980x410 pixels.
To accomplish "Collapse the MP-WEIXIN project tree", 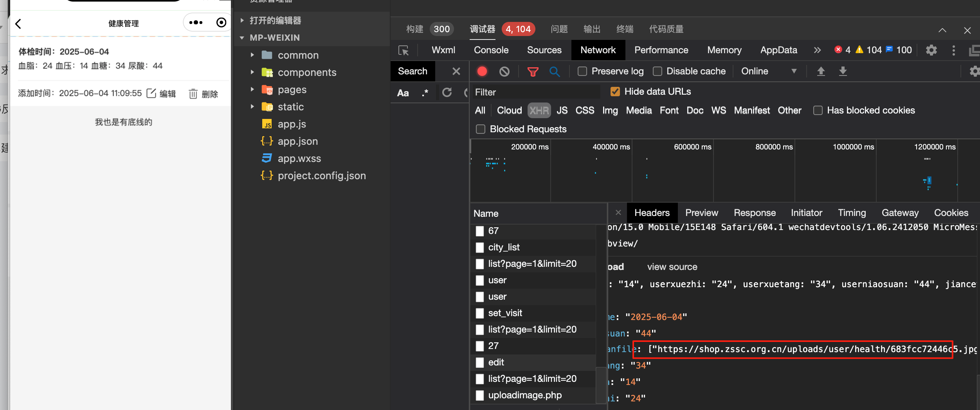I will [x=242, y=38].
